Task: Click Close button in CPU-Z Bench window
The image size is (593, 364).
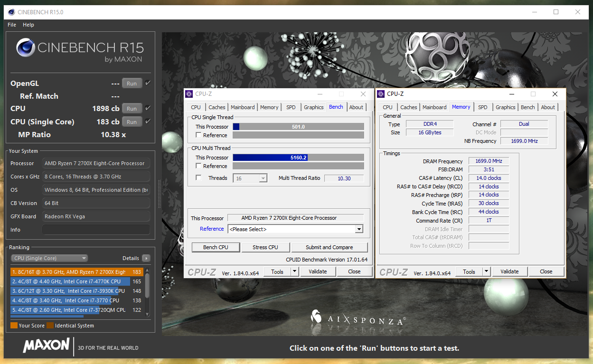Action: coord(354,272)
